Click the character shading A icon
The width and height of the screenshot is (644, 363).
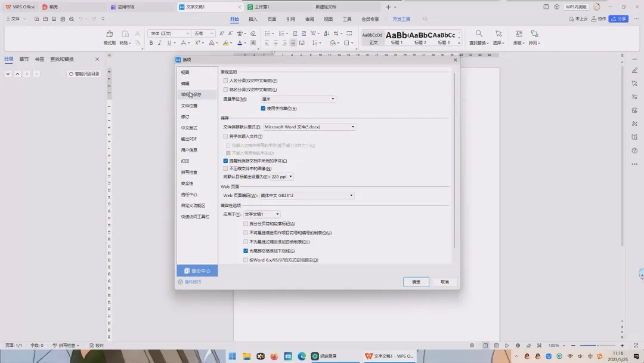(x=253, y=43)
